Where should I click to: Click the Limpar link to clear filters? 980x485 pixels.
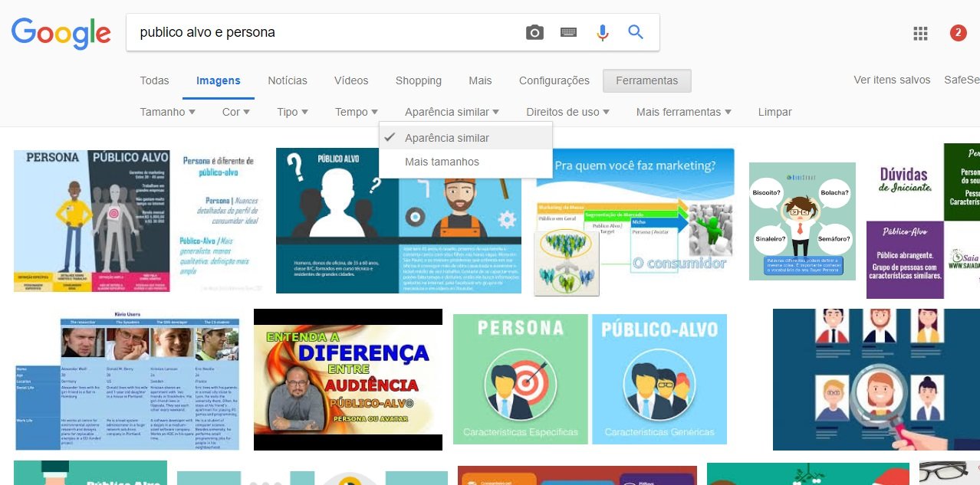tap(774, 112)
